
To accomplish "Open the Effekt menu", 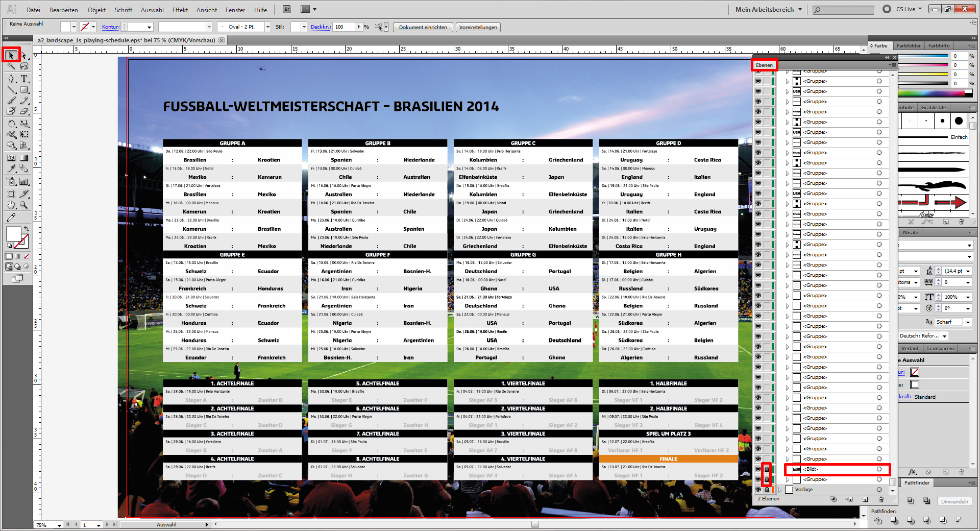I will click(180, 10).
